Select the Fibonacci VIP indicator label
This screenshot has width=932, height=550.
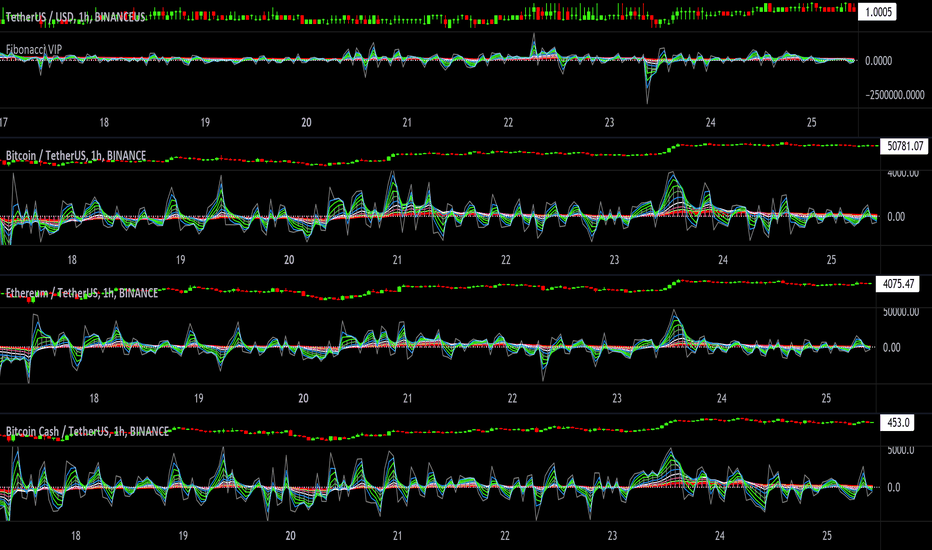pos(34,49)
